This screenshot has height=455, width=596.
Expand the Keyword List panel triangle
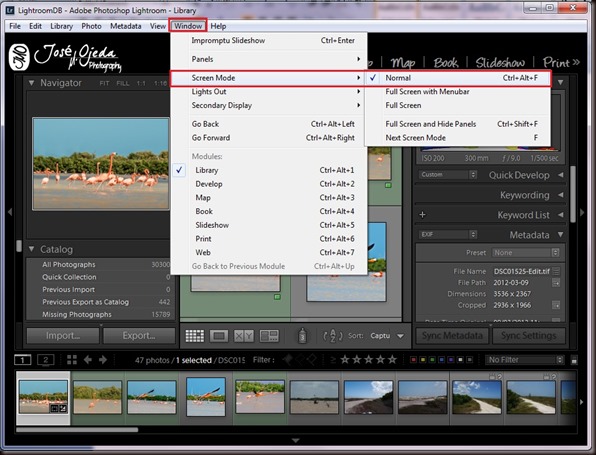(561, 215)
